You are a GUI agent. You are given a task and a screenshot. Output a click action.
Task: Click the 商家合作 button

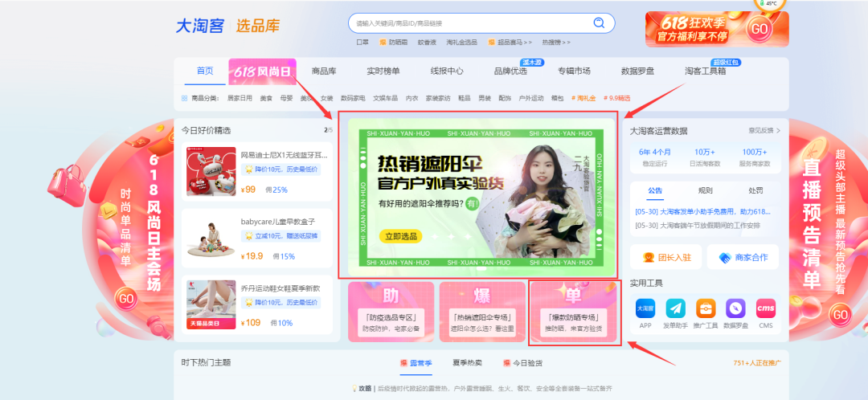(743, 257)
